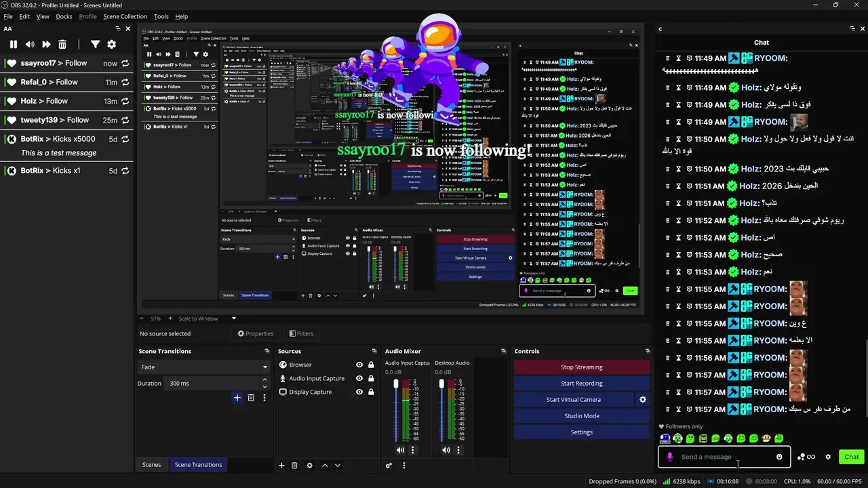Float the Sources dock

[374, 351]
